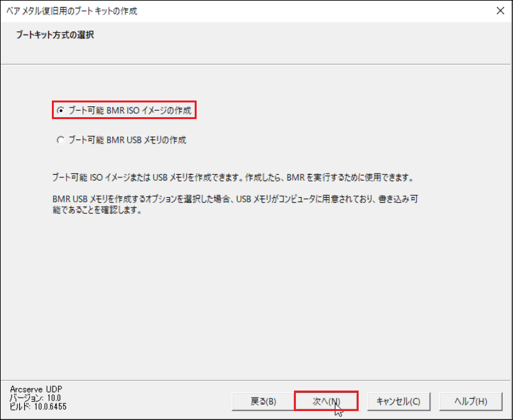Open help with the ヘルプ(H) button
This screenshot has width=513, height=420.
tap(471, 401)
